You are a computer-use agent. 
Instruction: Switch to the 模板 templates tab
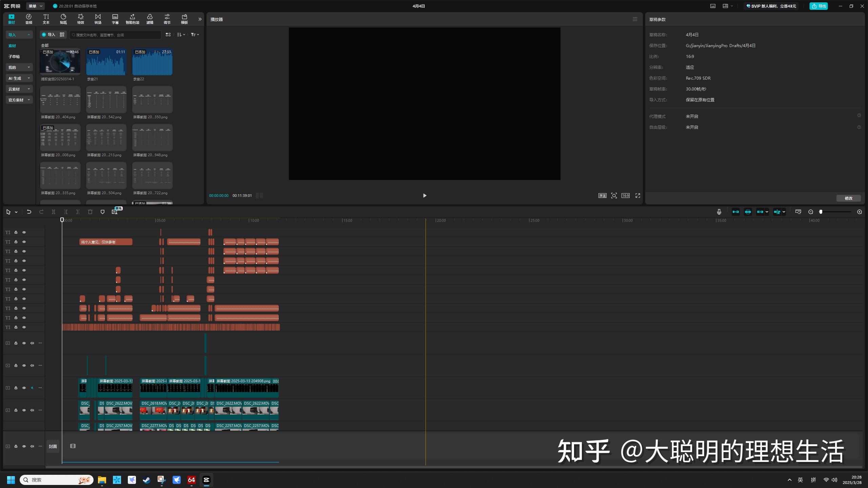(x=184, y=19)
